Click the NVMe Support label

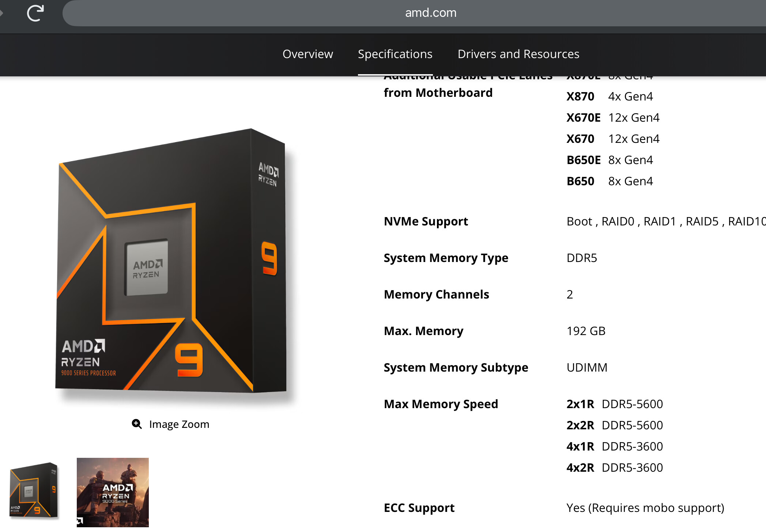(x=426, y=221)
